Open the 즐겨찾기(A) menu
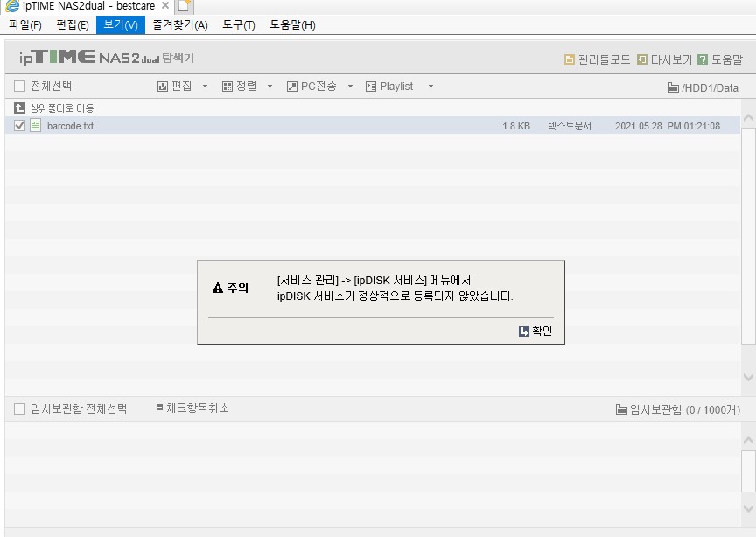Image resolution: width=756 pixels, height=537 pixels. [x=180, y=25]
